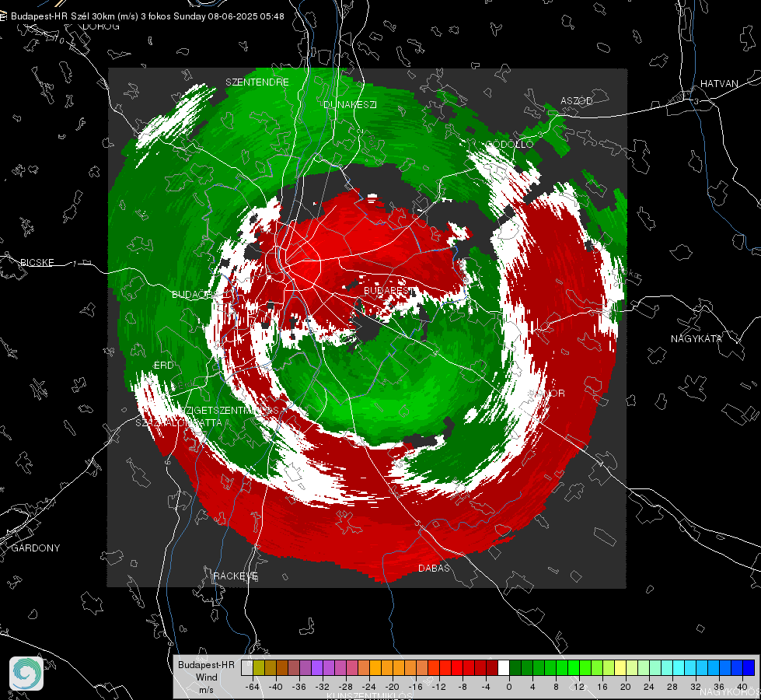Click the deep blue last swatch in the legend
Viewport: 761px width, 700px height.
coord(749,667)
